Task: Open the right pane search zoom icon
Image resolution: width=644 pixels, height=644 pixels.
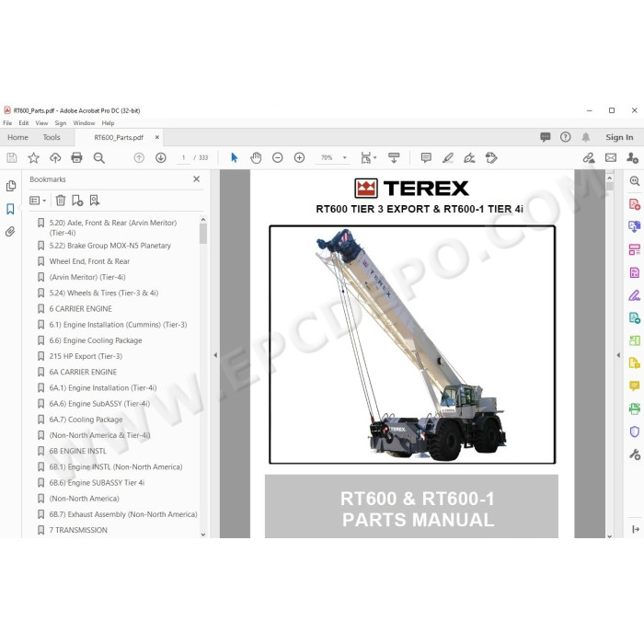Action: [x=635, y=180]
